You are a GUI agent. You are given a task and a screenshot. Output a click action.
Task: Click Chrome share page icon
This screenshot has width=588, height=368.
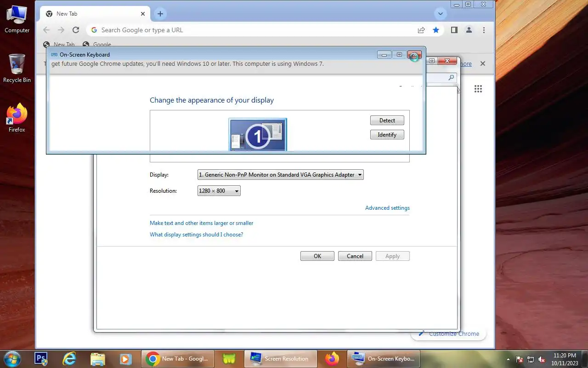(421, 30)
